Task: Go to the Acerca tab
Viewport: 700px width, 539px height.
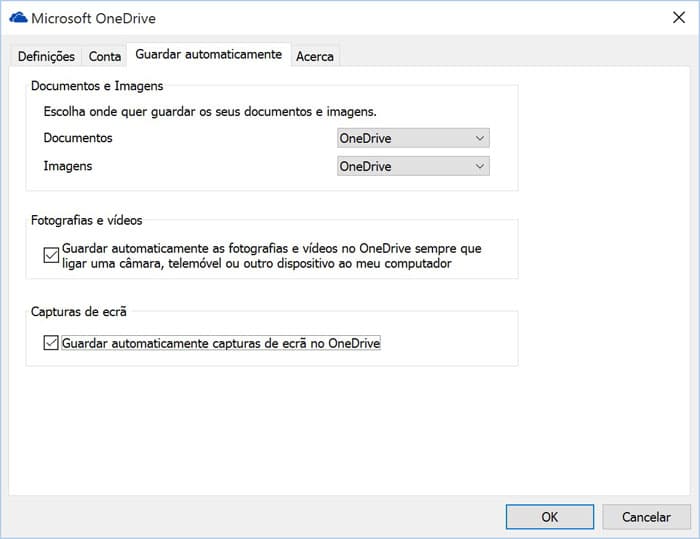Action: pyautogui.click(x=315, y=56)
